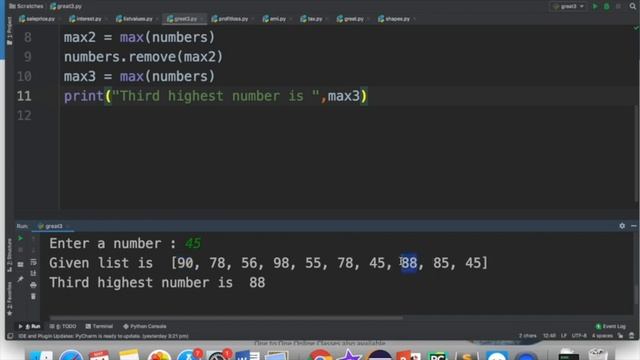
Task: Select the great3.py editor tab
Action: click(x=183, y=19)
